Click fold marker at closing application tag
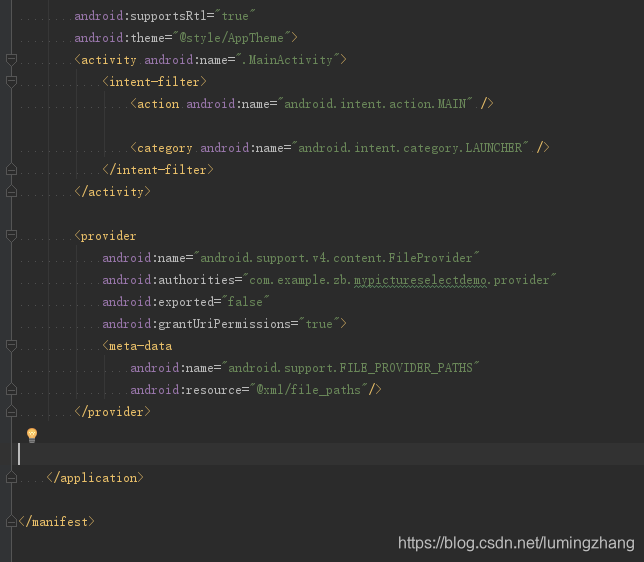The width and height of the screenshot is (644, 562). tap(12, 477)
